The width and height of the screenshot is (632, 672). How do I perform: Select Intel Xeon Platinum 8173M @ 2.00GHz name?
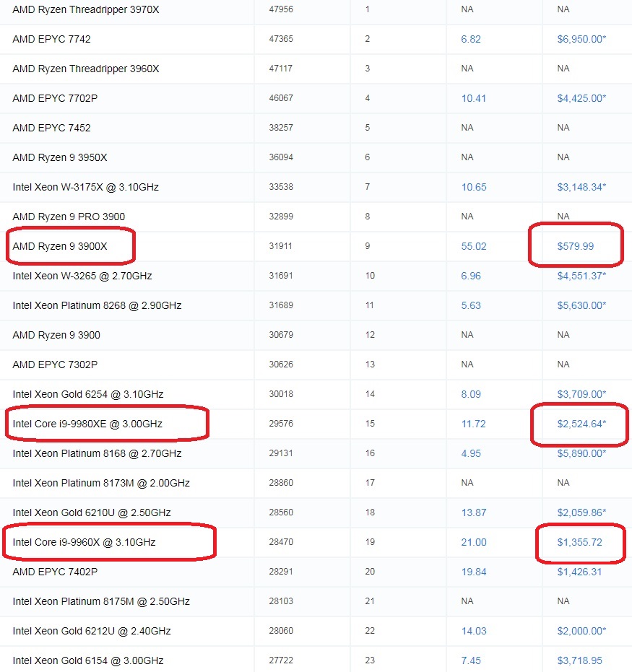[101, 483]
